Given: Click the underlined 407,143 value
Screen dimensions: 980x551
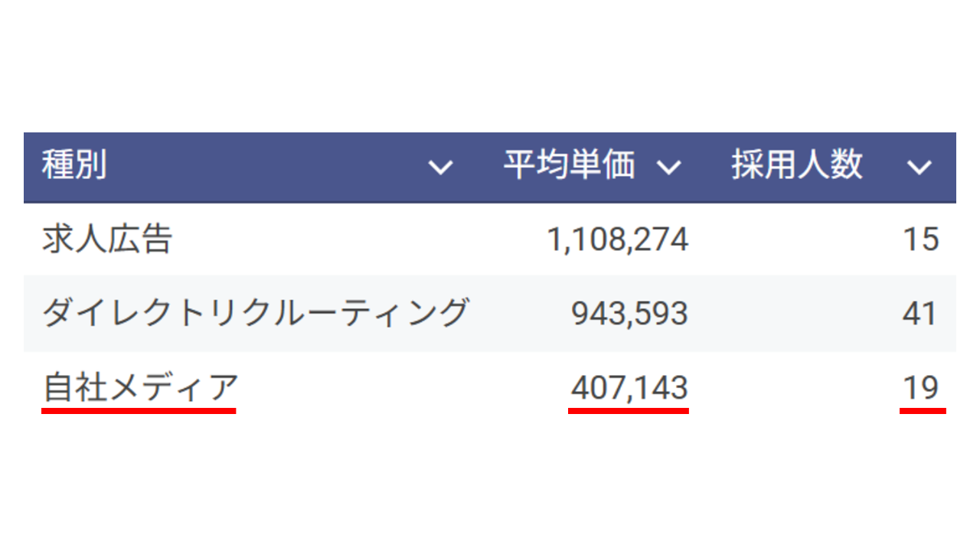Looking at the screenshot, I should click(x=629, y=387).
